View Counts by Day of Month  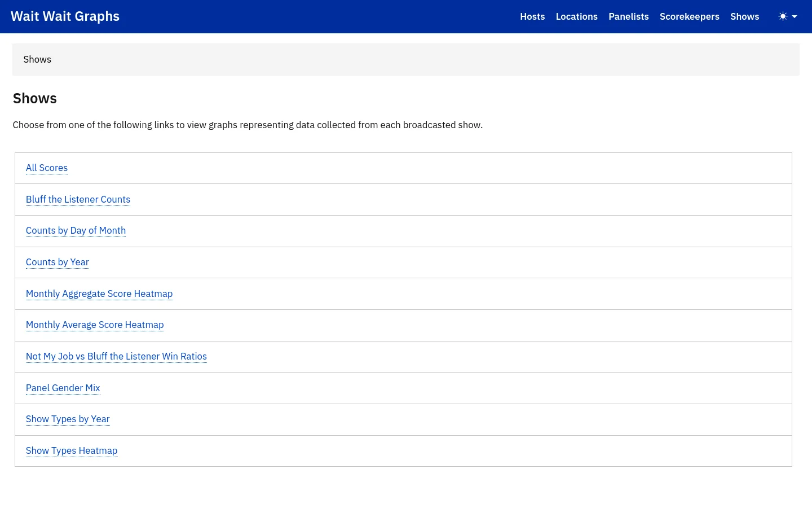pyautogui.click(x=76, y=230)
